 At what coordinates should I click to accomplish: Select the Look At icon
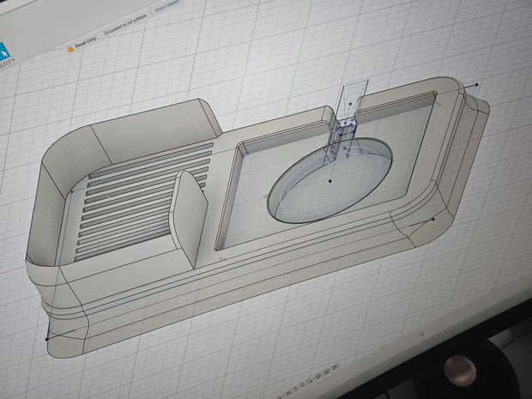click(288, 393)
